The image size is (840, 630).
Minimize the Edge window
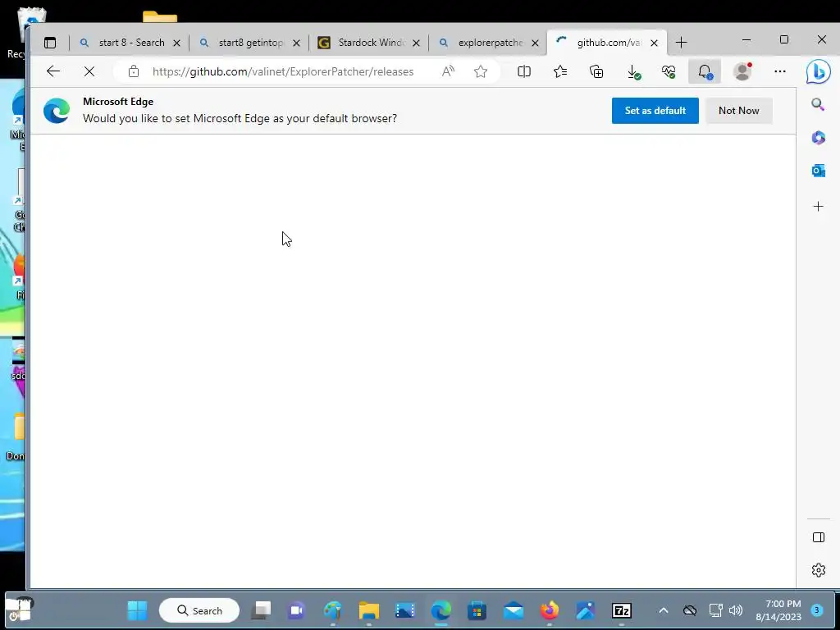click(746, 40)
